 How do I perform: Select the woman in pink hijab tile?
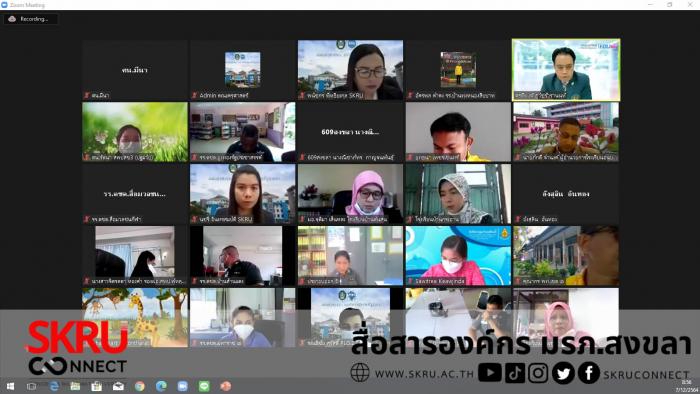click(x=350, y=194)
